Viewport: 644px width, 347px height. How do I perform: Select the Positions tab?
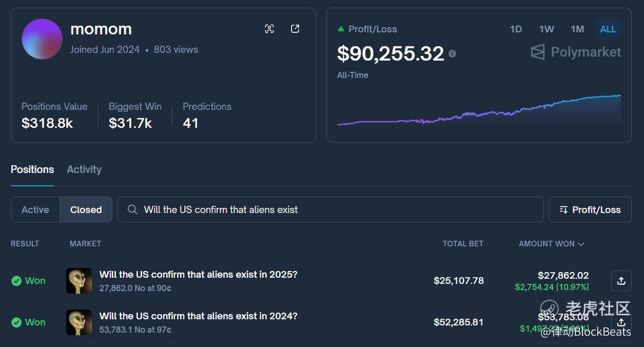32,169
